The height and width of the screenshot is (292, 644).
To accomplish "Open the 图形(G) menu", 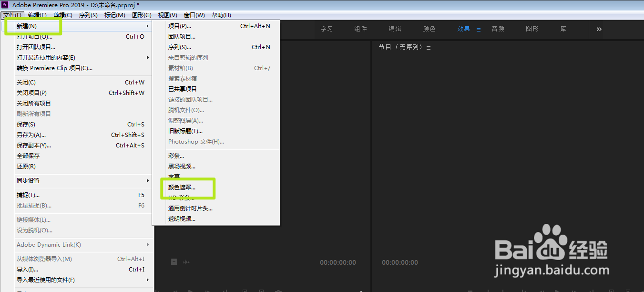I will [x=142, y=15].
